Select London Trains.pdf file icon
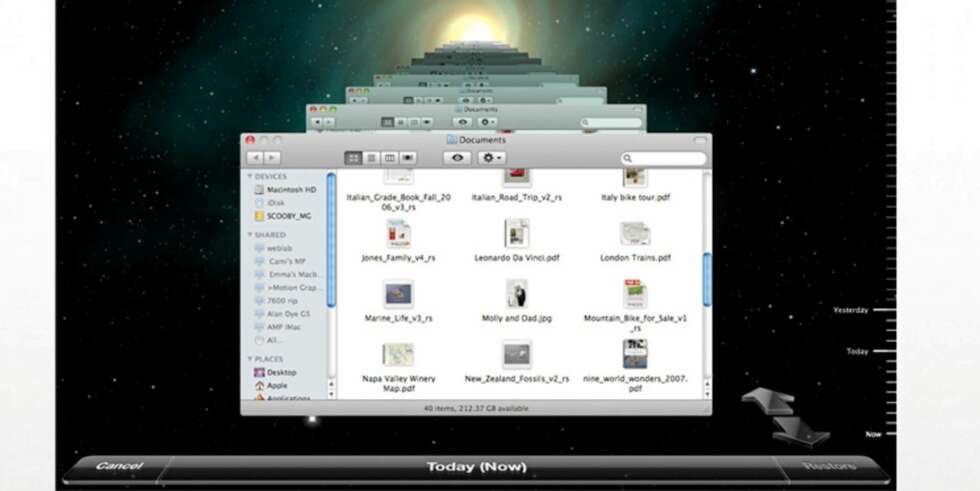The height and width of the screenshot is (491, 980). coord(635,234)
